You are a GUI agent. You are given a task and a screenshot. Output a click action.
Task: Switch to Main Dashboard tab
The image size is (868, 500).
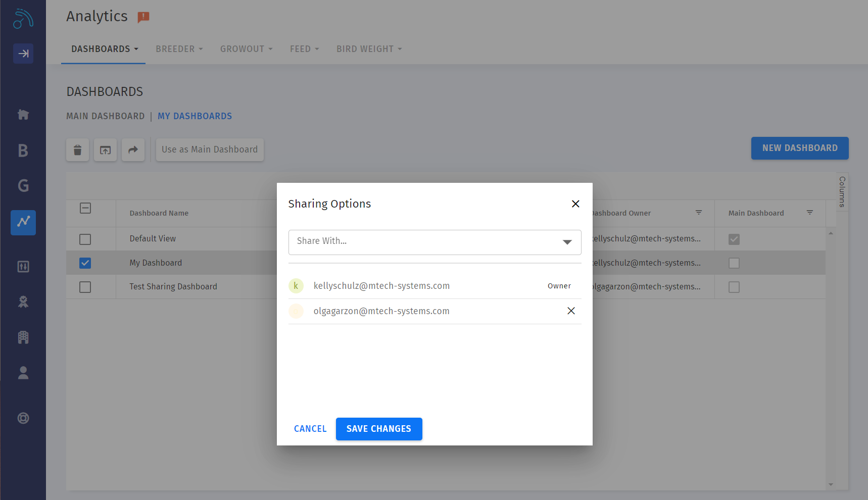click(106, 116)
